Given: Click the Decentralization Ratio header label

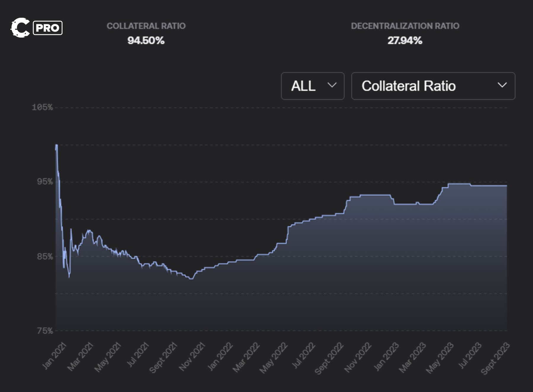Looking at the screenshot, I should 405,25.
